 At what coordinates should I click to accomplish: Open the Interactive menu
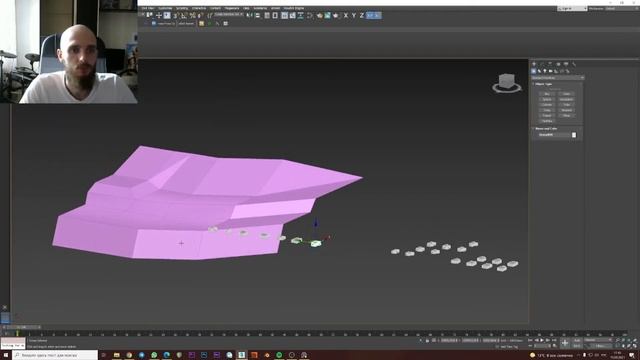point(199,8)
